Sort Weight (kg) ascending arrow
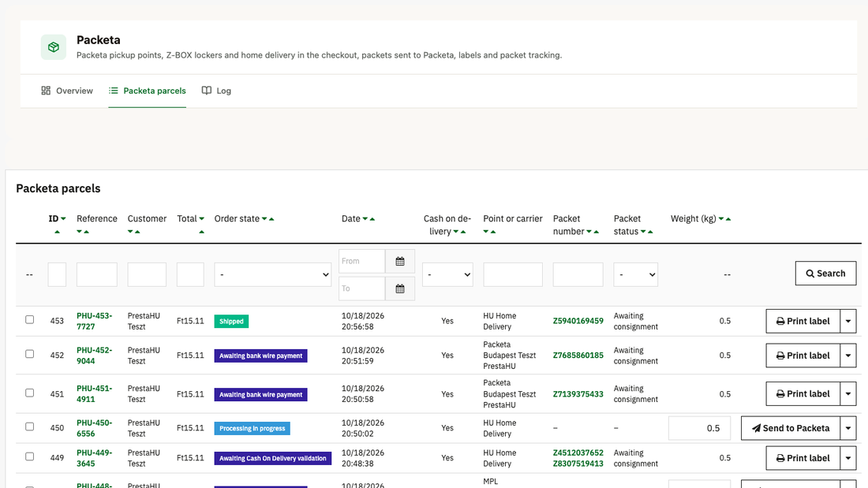This screenshot has width=868, height=488. [x=728, y=219]
